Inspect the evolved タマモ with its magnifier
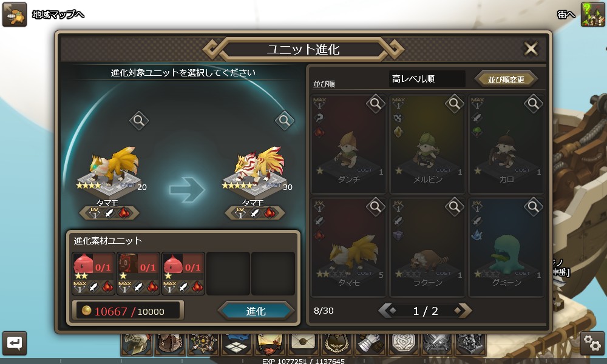Image resolution: width=607 pixels, height=364 pixels. (x=284, y=121)
